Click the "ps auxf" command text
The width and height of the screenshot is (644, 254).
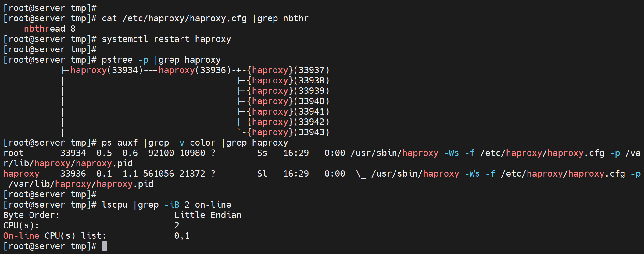click(x=120, y=143)
